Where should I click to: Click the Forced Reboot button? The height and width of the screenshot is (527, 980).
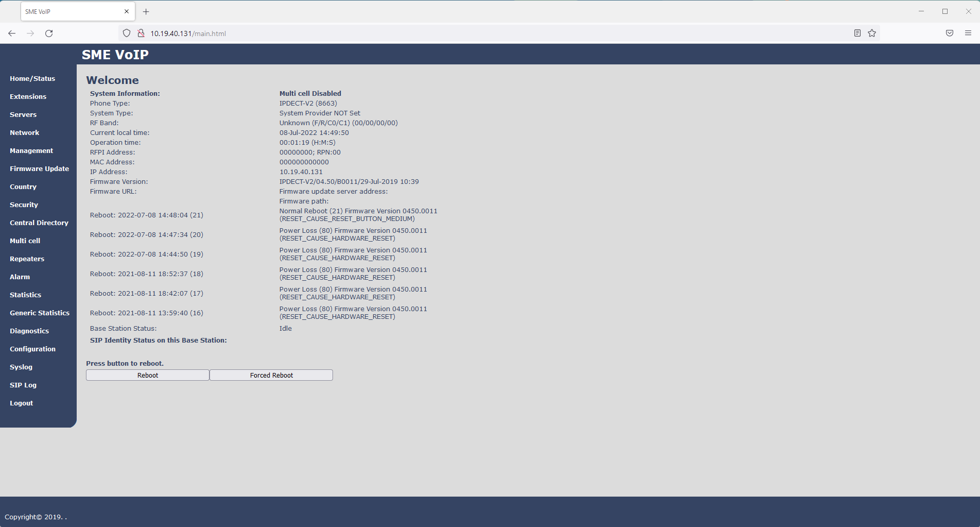pyautogui.click(x=271, y=375)
